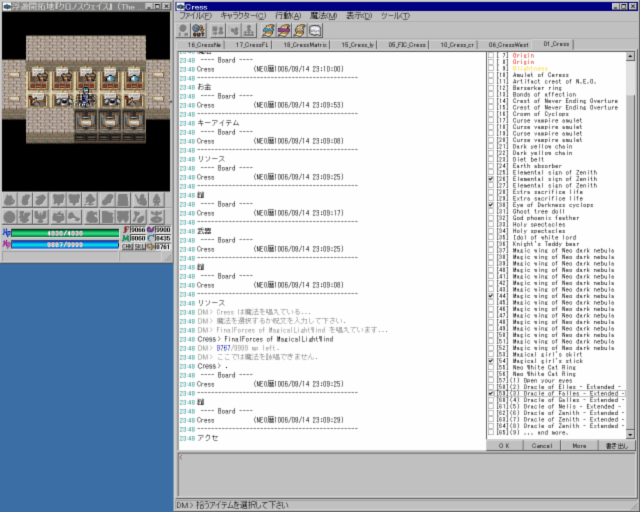The image size is (640, 512).
Task: Open the 魔法(M) menu
Action: click(323, 16)
